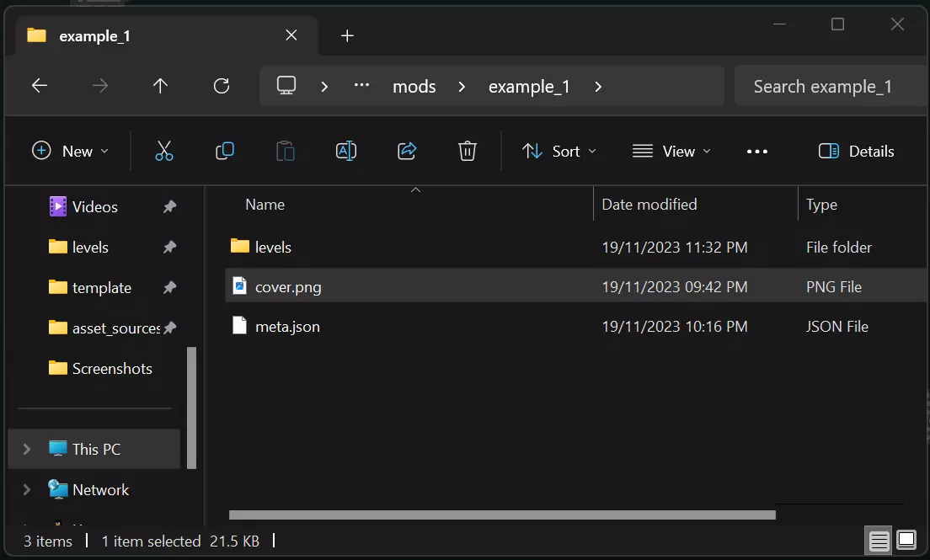Open chevron after mods in address bar

[x=462, y=87]
